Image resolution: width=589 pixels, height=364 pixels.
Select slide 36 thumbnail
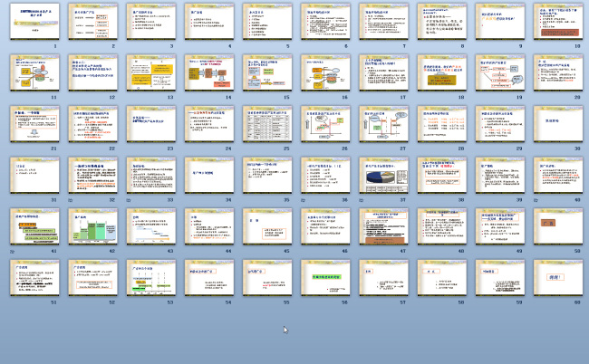click(325, 175)
